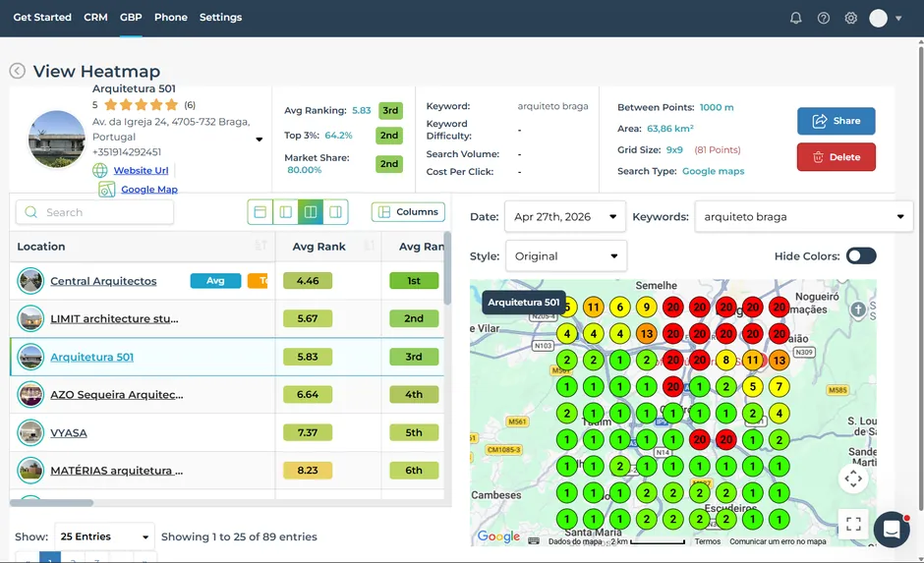Viewport: 924px width, 563px height.
Task: Open the Columns button
Action: (x=408, y=212)
